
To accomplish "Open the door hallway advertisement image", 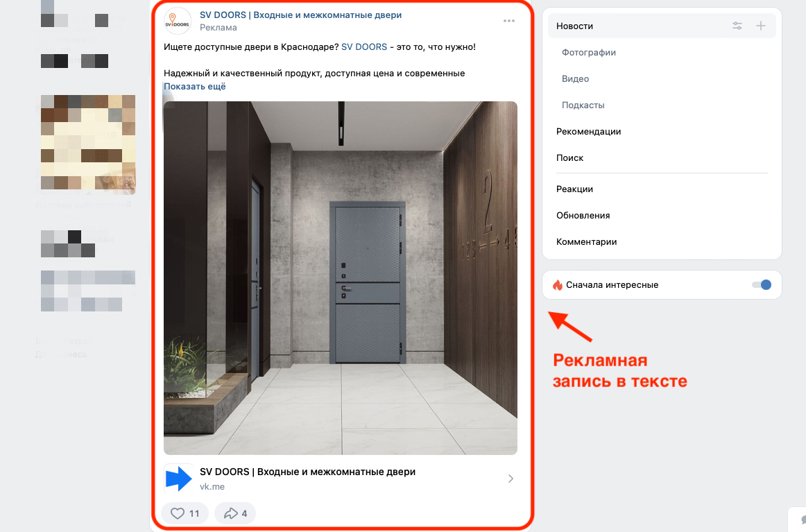I will point(341,278).
